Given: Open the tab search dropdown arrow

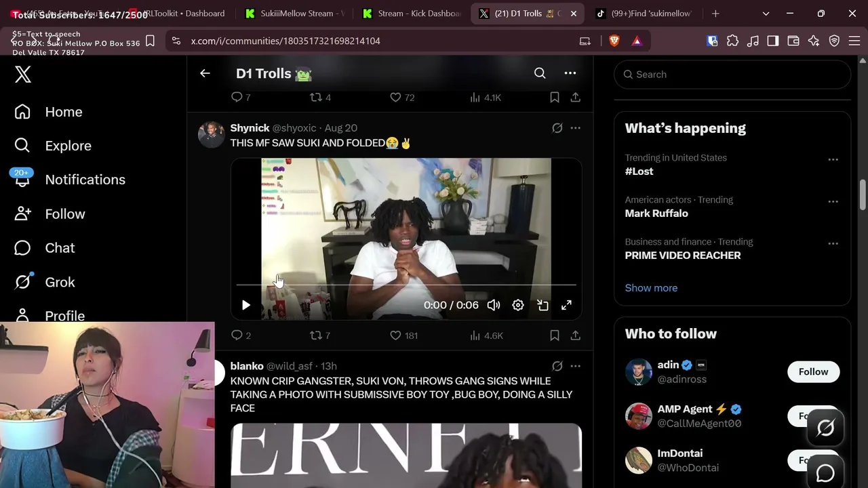Looking at the screenshot, I should pos(766,14).
